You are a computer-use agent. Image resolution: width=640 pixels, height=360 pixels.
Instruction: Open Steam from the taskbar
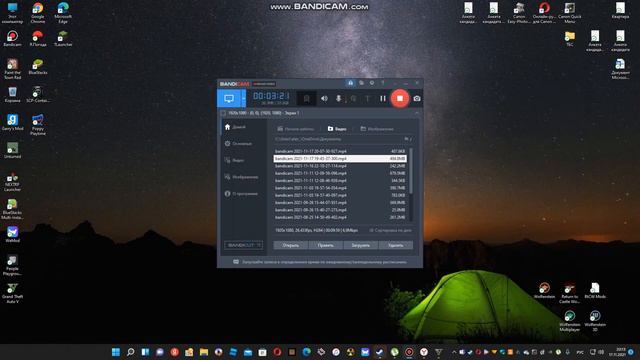click(x=380, y=352)
